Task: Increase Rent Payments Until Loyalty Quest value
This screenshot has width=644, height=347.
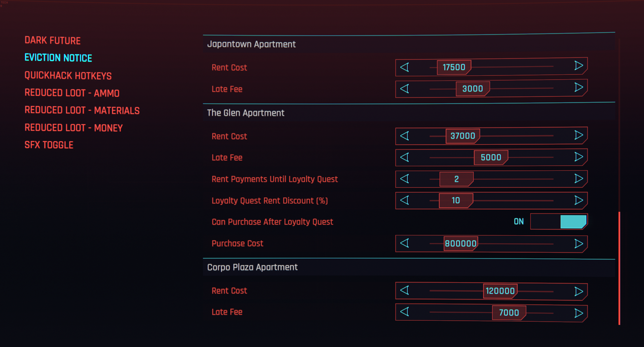Action: click(579, 178)
